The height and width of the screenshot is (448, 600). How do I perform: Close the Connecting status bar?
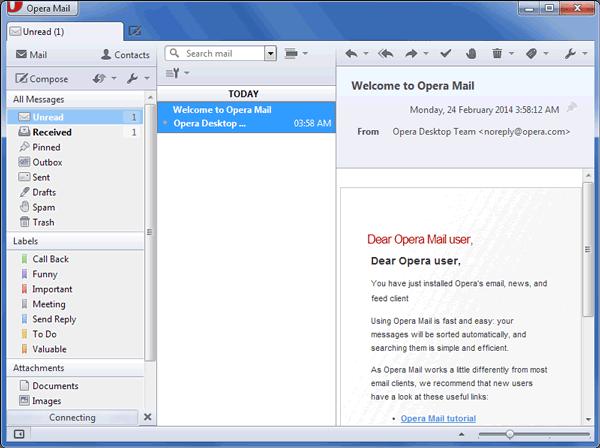click(x=148, y=417)
